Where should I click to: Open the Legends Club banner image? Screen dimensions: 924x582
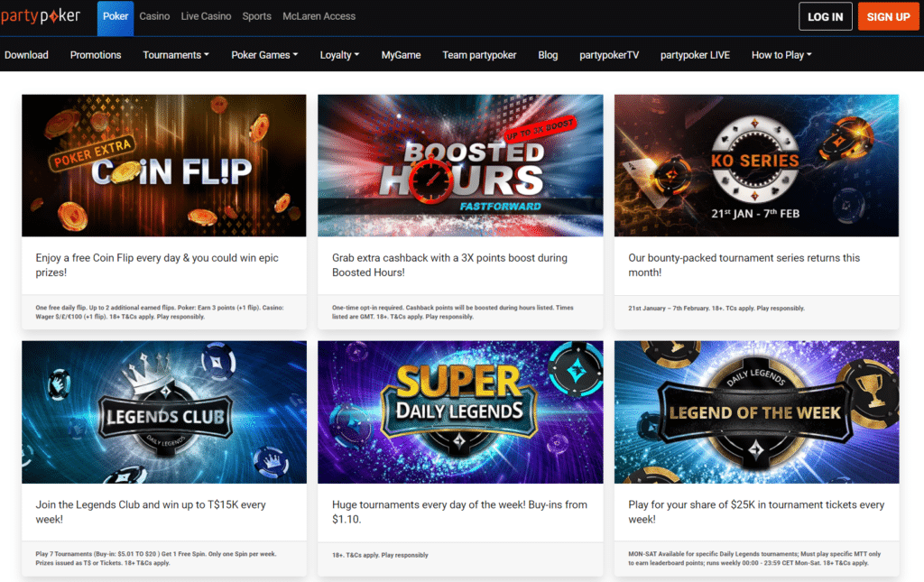coord(164,412)
